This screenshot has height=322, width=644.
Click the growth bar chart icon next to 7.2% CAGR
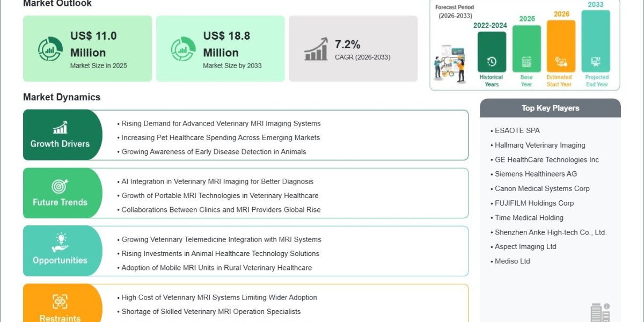[316, 49]
